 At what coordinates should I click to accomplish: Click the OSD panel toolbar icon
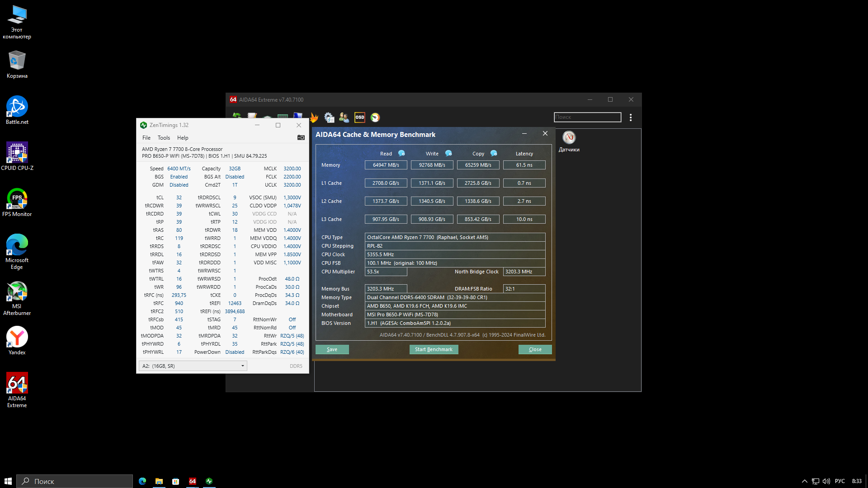tap(359, 117)
